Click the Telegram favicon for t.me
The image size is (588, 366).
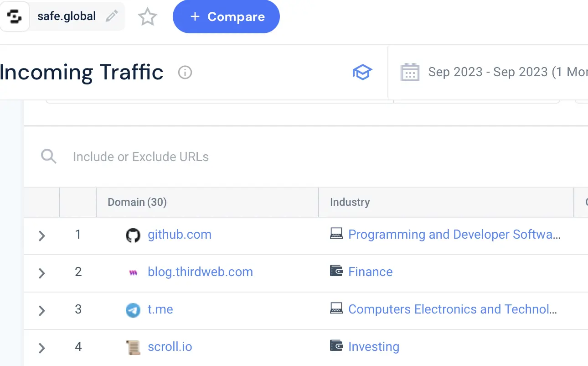[x=133, y=310]
